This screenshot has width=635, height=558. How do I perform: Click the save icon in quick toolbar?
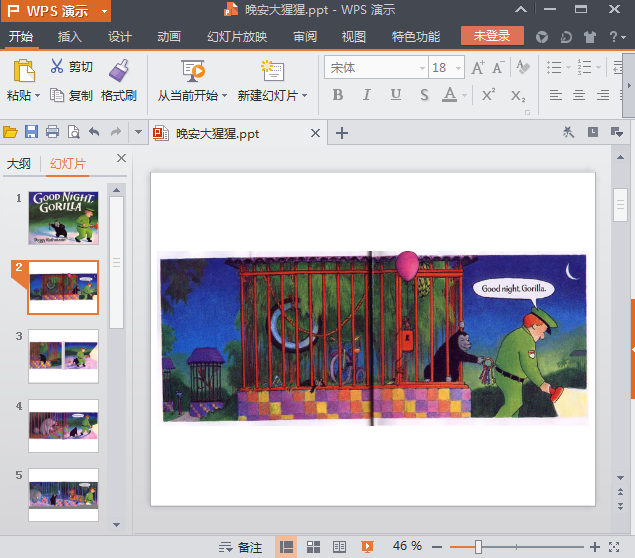[x=31, y=132]
